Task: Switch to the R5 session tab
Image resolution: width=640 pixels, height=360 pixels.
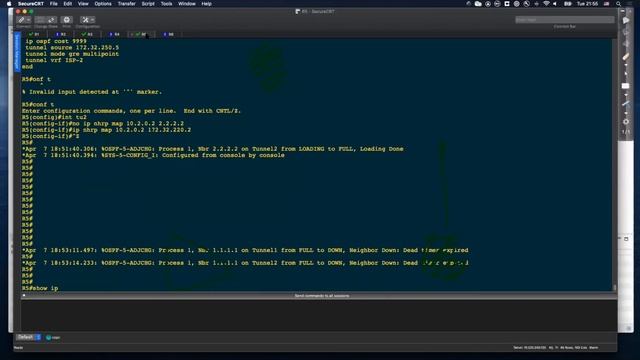Action: click(x=141, y=34)
